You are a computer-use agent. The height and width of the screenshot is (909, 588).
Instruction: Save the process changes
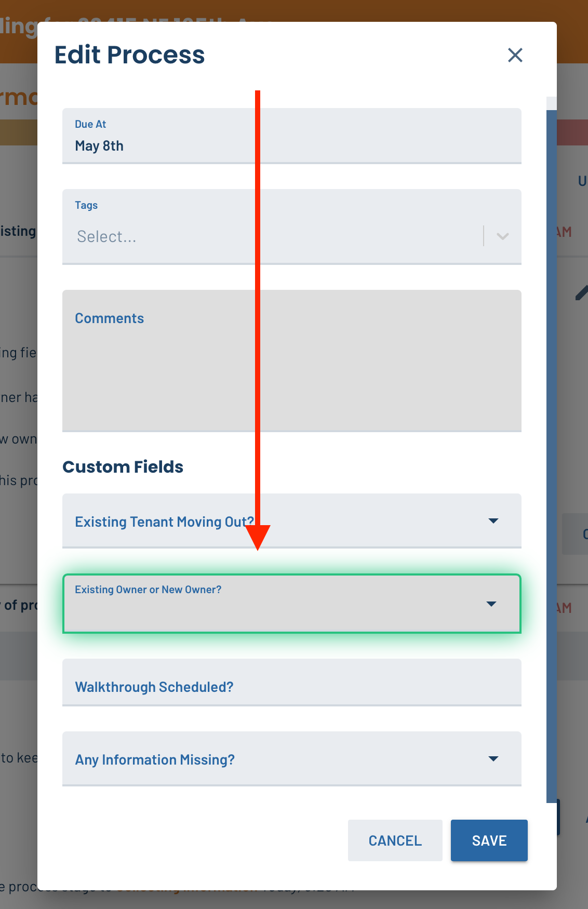[x=489, y=840]
